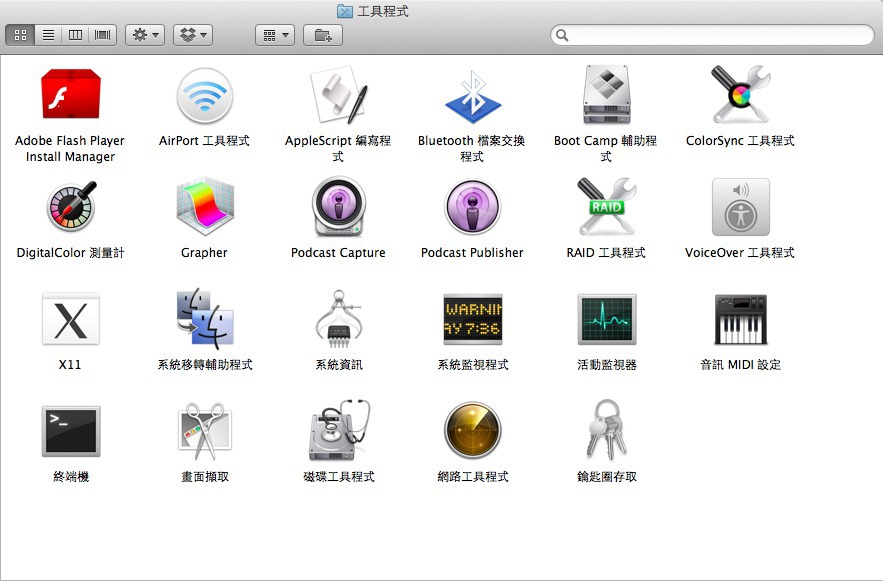Click the Finder search field
Viewport: 883px width, 581px height.
click(x=712, y=35)
